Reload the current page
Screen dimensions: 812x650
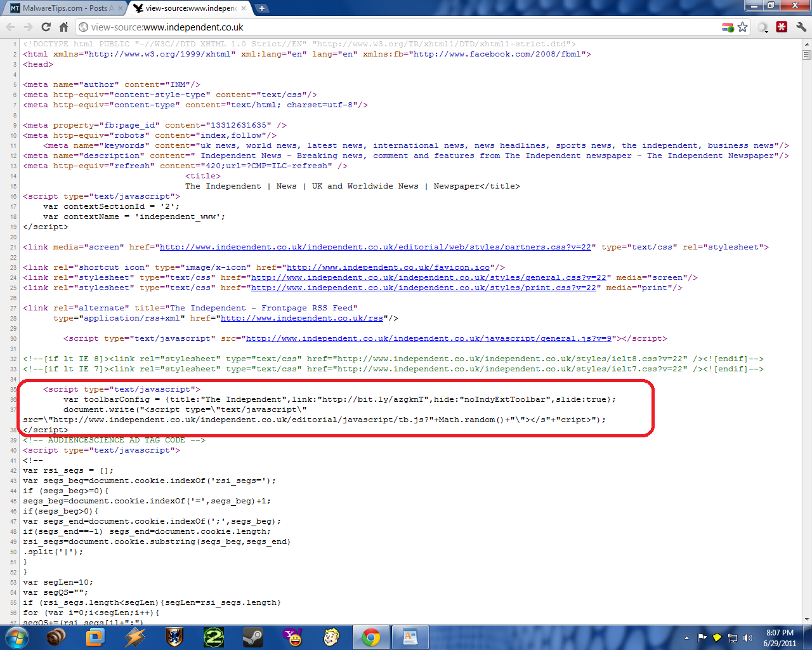[x=46, y=27]
